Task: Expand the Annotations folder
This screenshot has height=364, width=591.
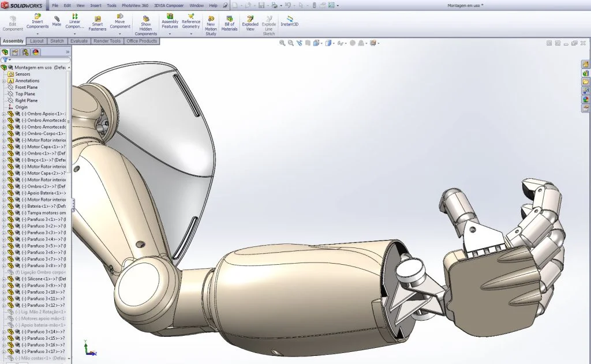Action: [x=5, y=80]
